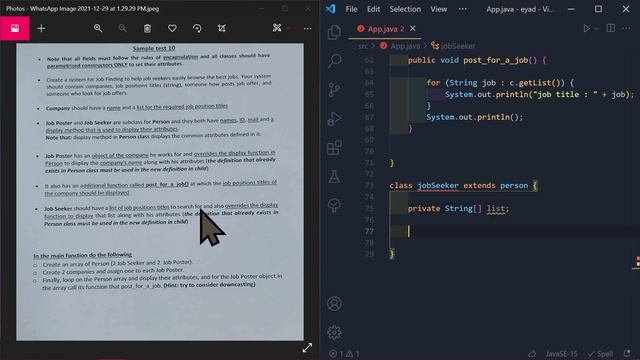
Task: Open the Edit & Create dropdown arrow in Photos
Action: tap(288, 28)
